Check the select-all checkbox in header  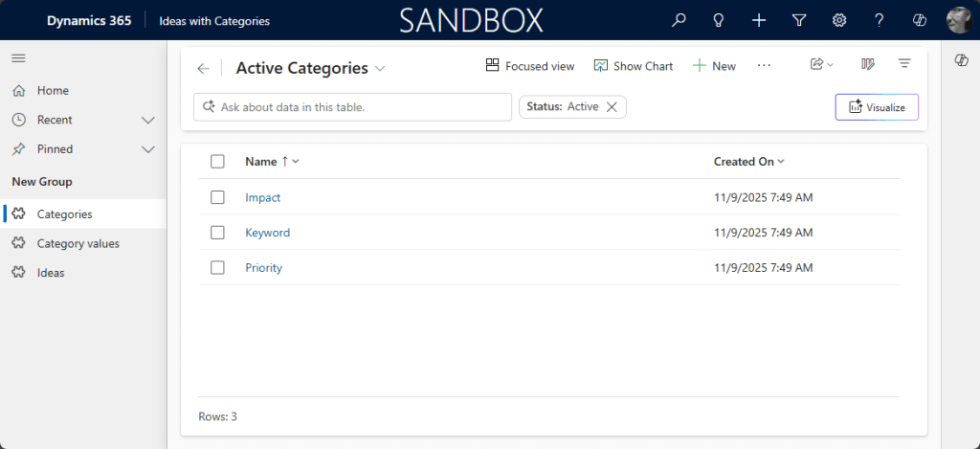[x=217, y=162]
